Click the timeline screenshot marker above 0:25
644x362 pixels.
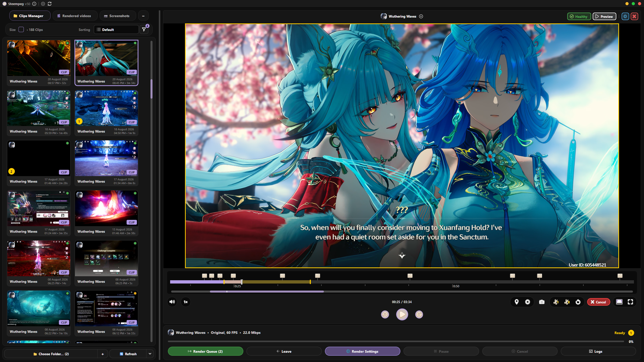pyautogui.click(x=233, y=276)
